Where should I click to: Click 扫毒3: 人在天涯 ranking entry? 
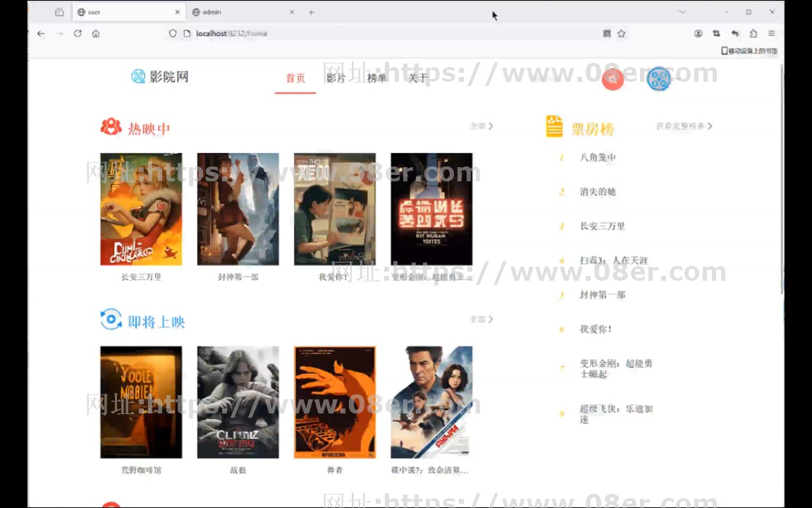pyautogui.click(x=614, y=260)
